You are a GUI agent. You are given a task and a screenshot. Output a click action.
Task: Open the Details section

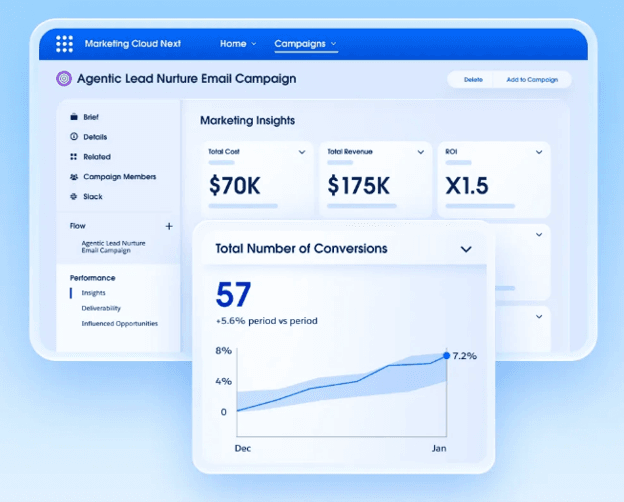coord(95,137)
